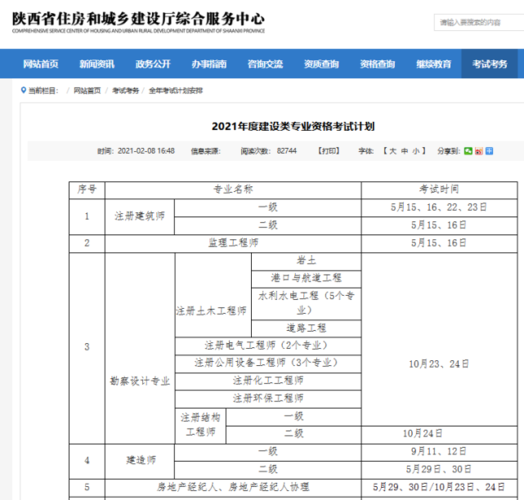Click the publish time 2021-02-08 16:48
This screenshot has width=524, height=500.
146,151
